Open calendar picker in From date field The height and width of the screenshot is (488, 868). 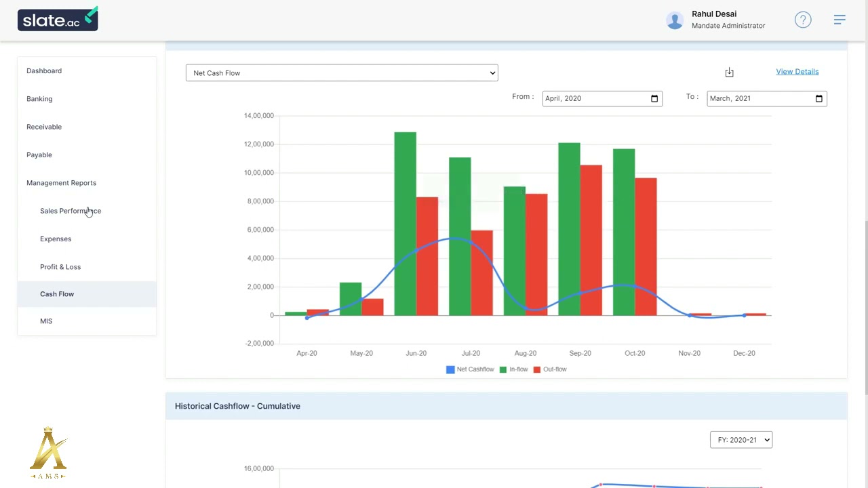pos(654,98)
